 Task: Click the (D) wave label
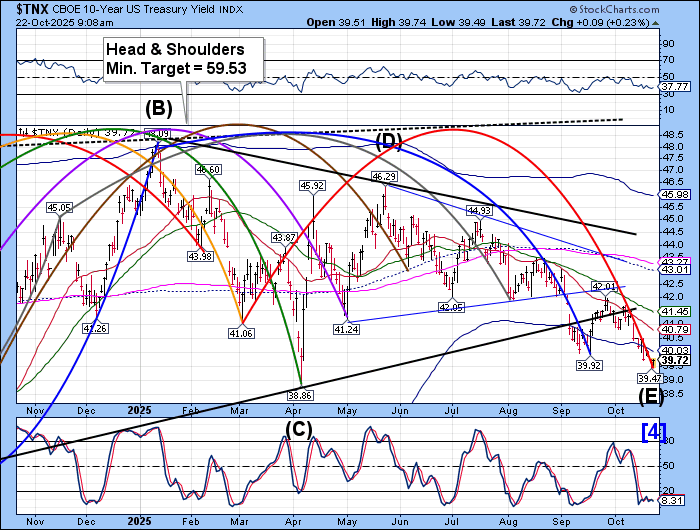(389, 138)
